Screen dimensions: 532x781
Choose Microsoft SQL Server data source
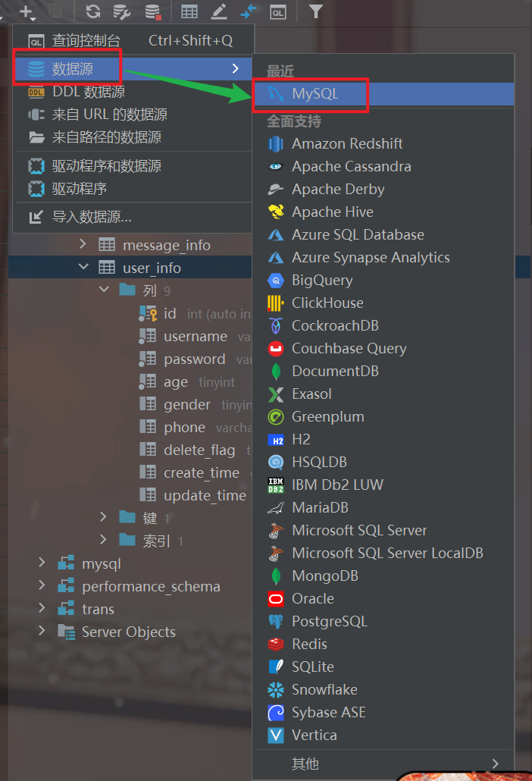point(383,531)
